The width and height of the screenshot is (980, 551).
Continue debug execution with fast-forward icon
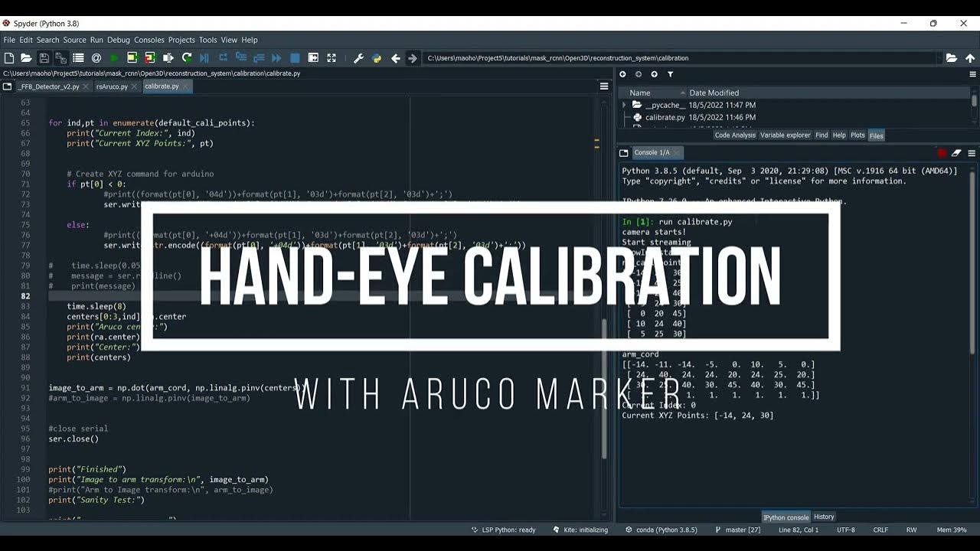[x=276, y=58]
